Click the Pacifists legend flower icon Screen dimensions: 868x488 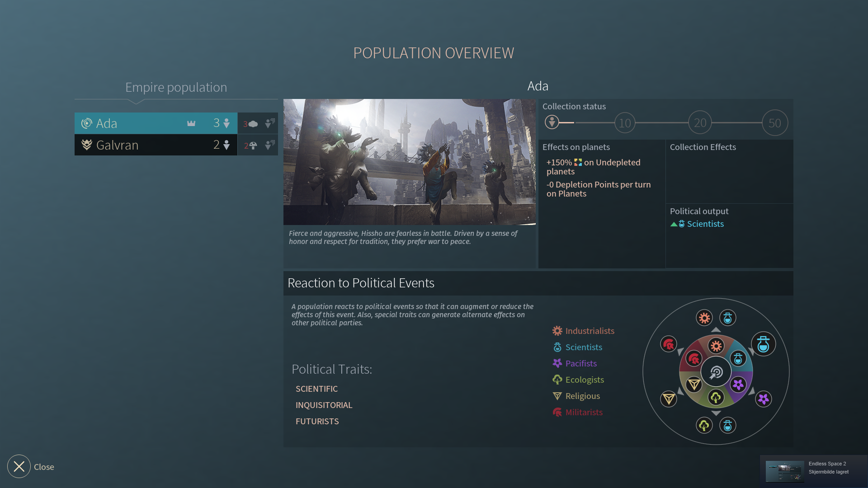[557, 364]
